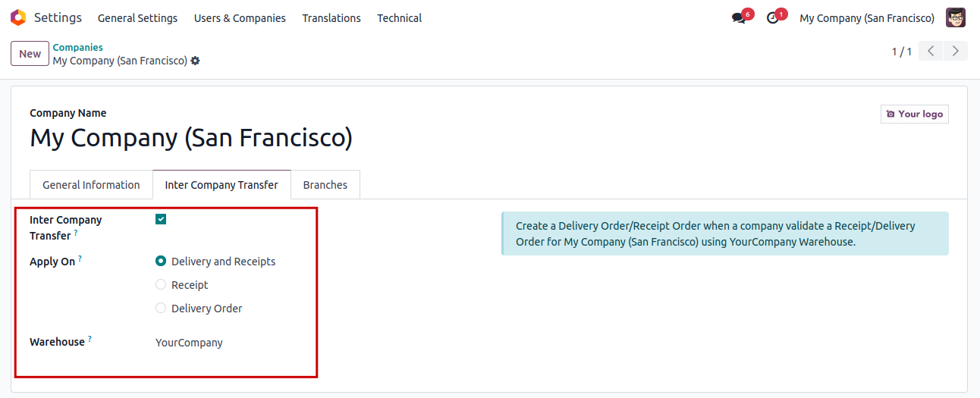This screenshot has height=398, width=980.
Task: Click the Warehouse field showing YourCompany
Action: [190, 343]
